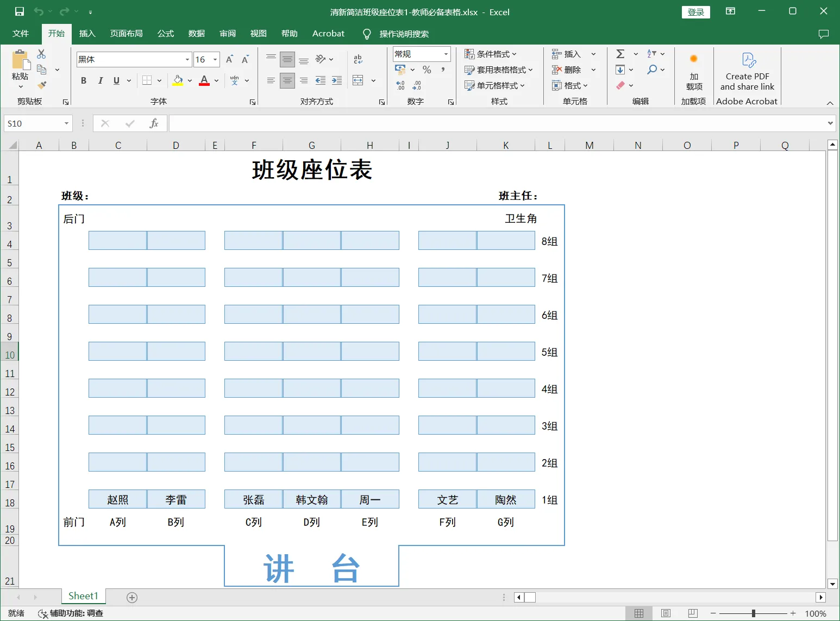Viewport: 840px width, 621px height.
Task: Open the 文件 tab
Action: pyautogui.click(x=21, y=34)
